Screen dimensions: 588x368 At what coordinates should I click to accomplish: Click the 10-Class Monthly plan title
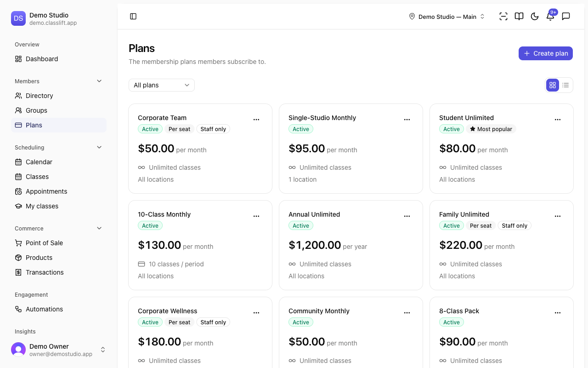coord(164,214)
